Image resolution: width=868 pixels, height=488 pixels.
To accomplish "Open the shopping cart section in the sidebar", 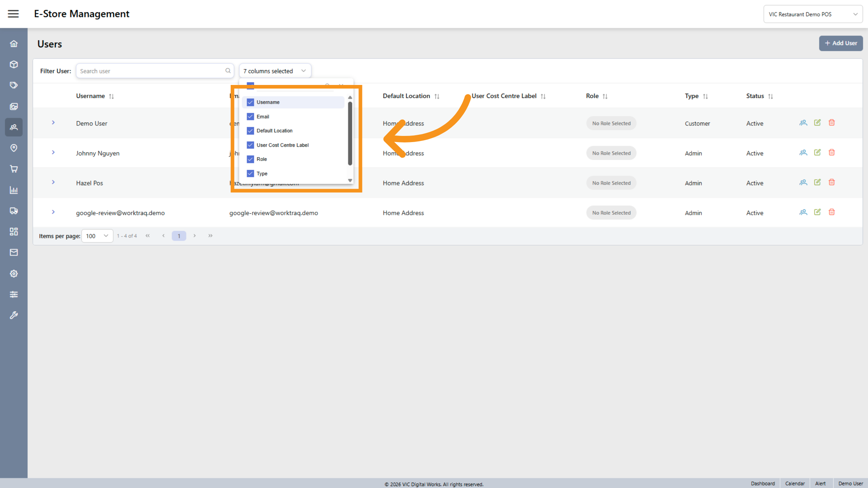I will click(14, 169).
